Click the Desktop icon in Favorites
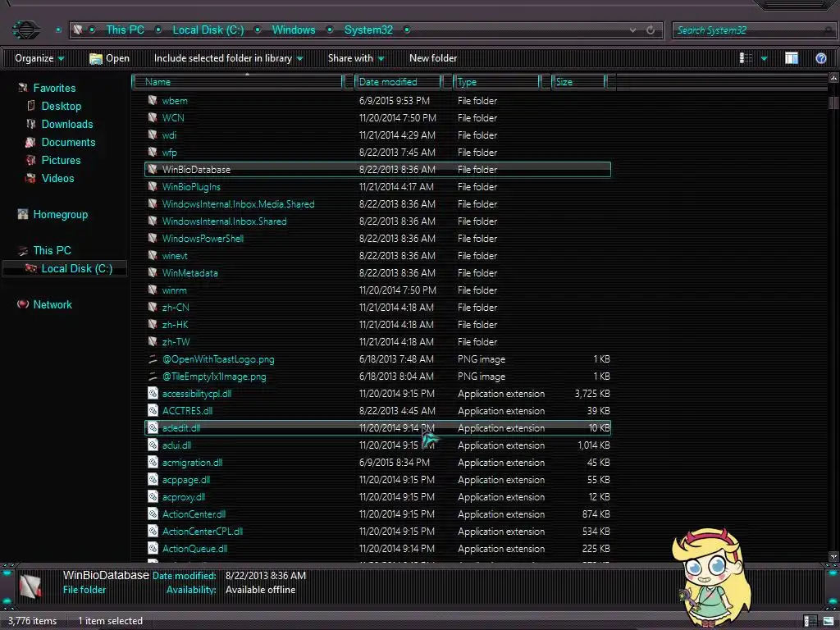 31,106
